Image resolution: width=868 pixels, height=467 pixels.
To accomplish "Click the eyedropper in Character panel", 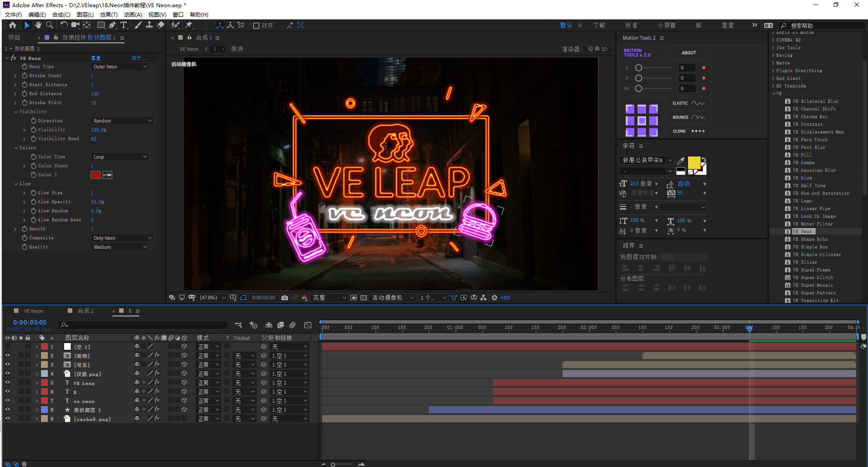I will tap(681, 160).
